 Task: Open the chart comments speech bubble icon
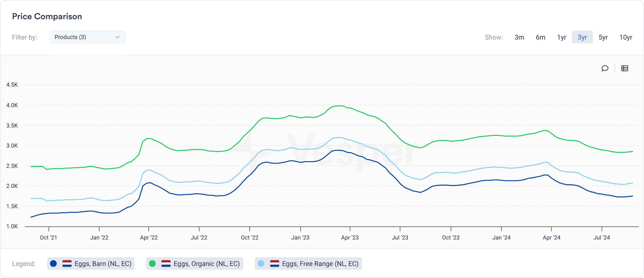click(605, 68)
